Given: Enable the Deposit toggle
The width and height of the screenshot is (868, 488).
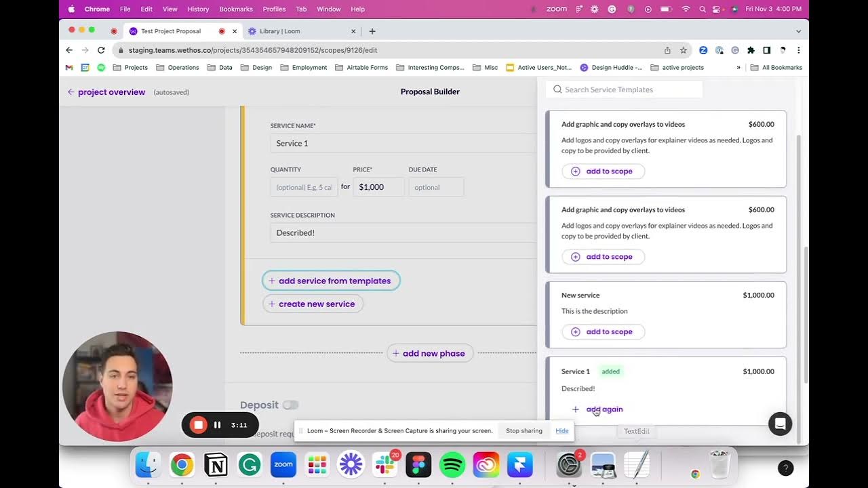Looking at the screenshot, I should click(291, 405).
